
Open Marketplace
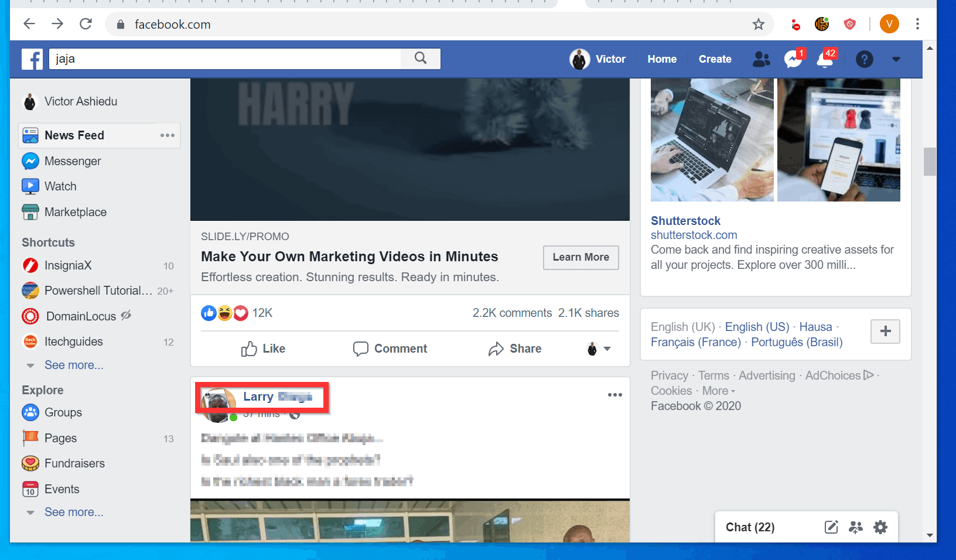(76, 212)
